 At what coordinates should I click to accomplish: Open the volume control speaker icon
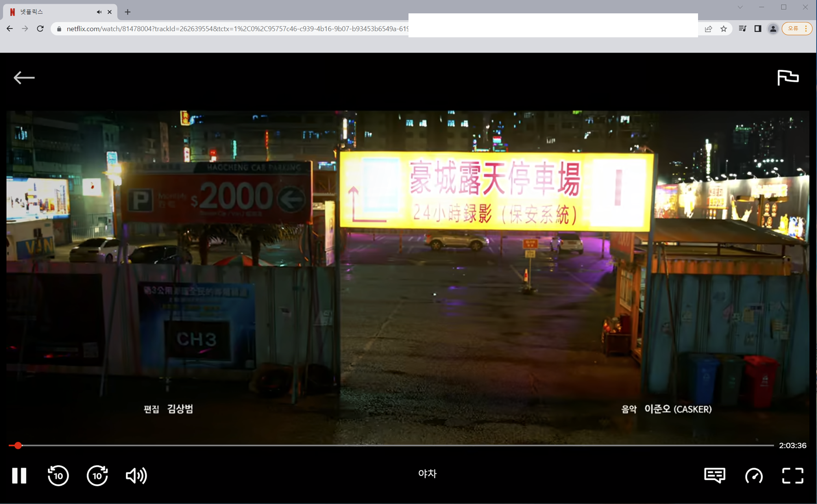click(x=136, y=475)
